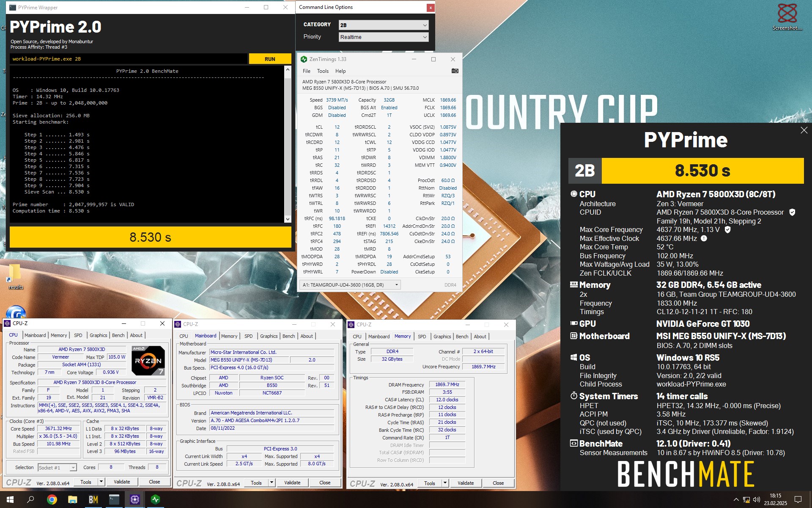The height and width of the screenshot is (508, 812).
Task: Click Validate in the first CPU-Z window
Action: [x=122, y=482]
